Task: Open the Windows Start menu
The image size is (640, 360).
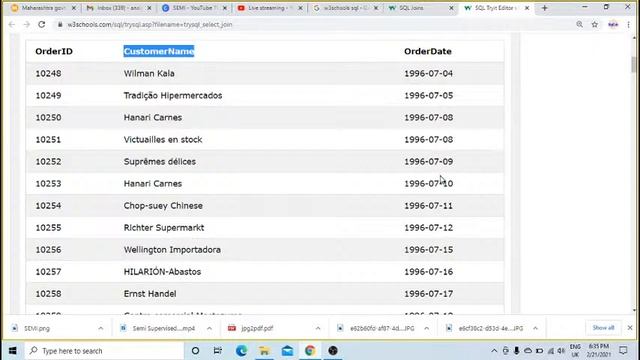Action: pyautogui.click(x=13, y=351)
